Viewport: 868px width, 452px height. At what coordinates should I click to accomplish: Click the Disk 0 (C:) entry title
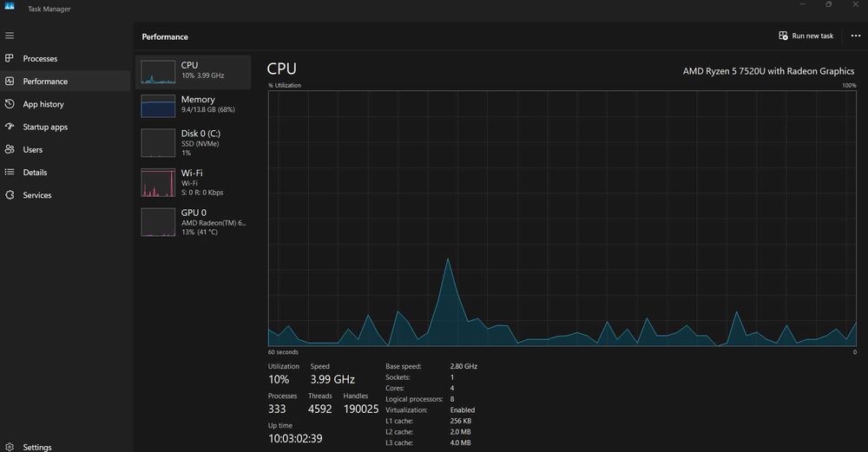[x=201, y=134]
